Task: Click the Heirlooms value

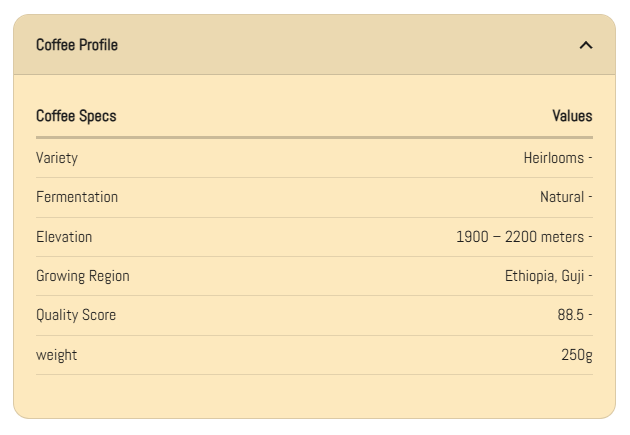Action: 554,158
